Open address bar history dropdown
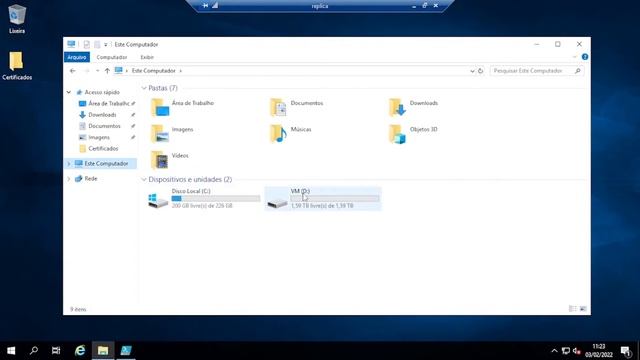The height and width of the screenshot is (360, 640). pos(472,71)
